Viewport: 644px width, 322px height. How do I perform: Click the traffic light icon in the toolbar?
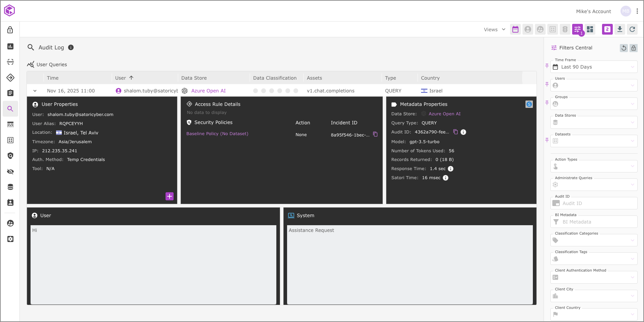coord(565,29)
